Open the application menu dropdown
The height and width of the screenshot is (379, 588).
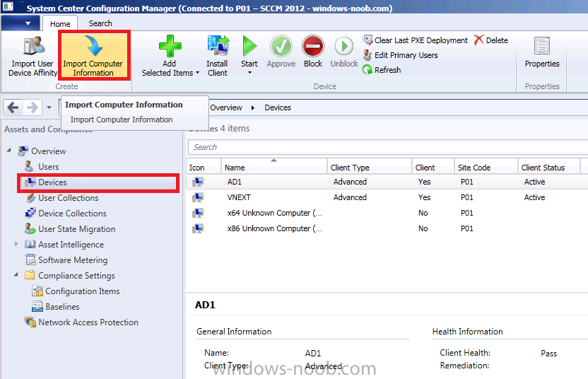point(20,23)
